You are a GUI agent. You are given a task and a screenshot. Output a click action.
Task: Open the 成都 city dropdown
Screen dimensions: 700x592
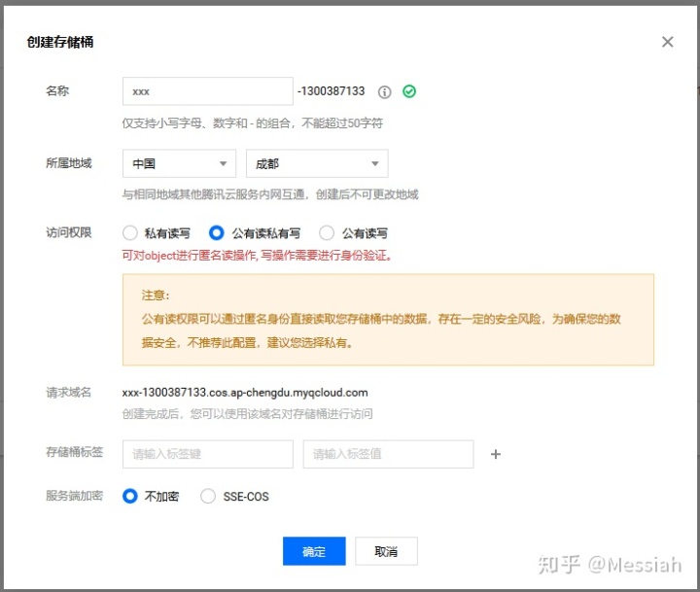[x=317, y=163]
